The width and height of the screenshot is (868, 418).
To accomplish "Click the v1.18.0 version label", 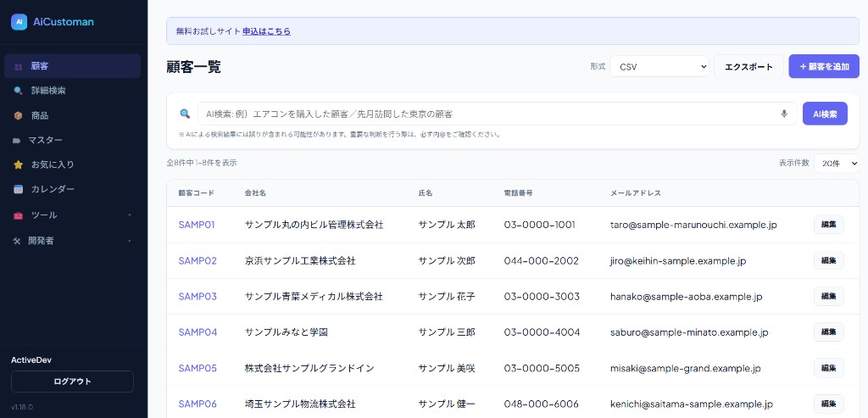I will (x=22, y=407).
